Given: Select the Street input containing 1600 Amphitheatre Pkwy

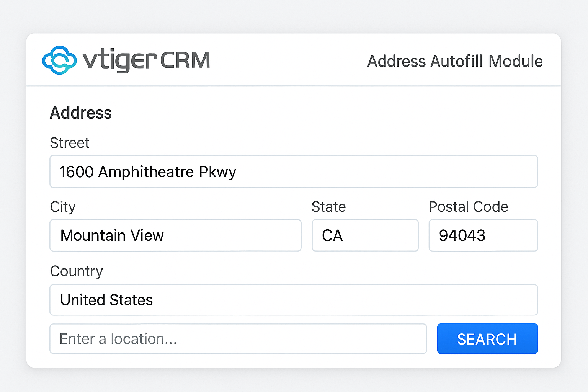Looking at the screenshot, I should [x=293, y=171].
